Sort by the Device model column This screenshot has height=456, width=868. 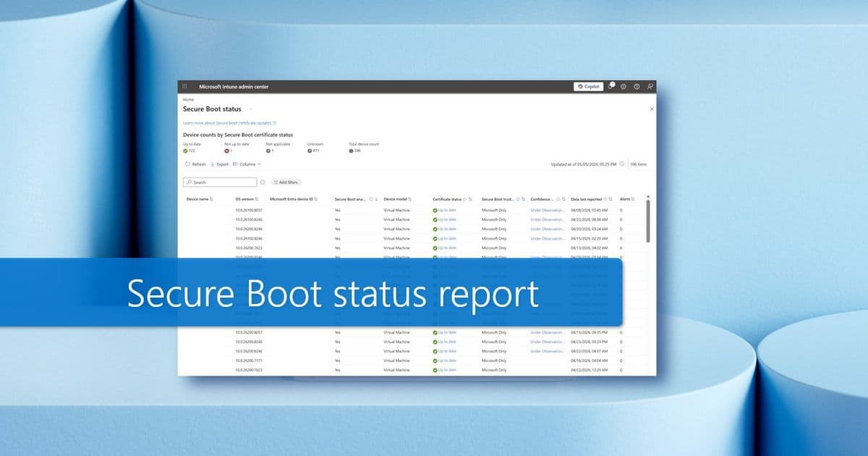(x=397, y=198)
